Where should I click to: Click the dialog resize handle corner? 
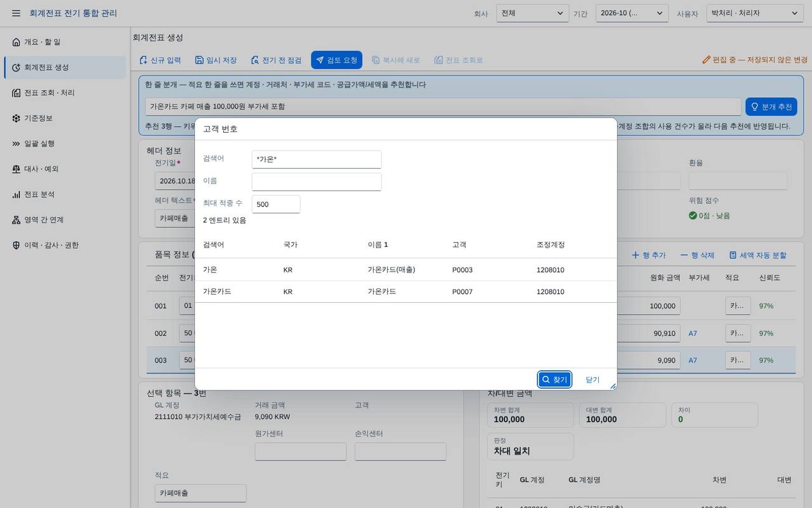[x=613, y=385]
